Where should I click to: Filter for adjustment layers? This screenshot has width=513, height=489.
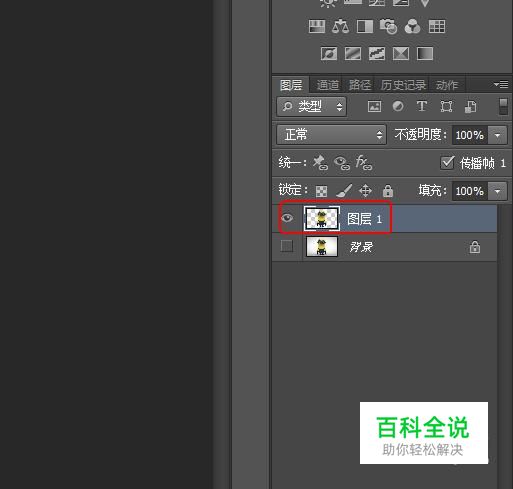coord(398,107)
